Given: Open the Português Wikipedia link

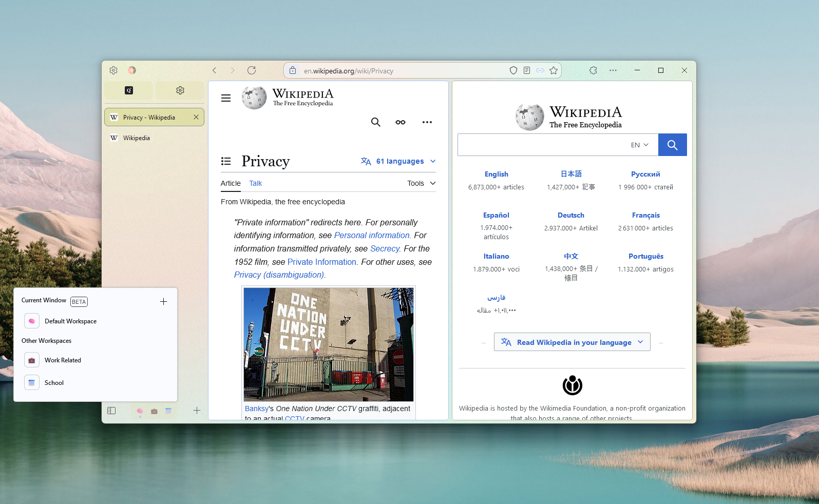Looking at the screenshot, I should coord(646,257).
